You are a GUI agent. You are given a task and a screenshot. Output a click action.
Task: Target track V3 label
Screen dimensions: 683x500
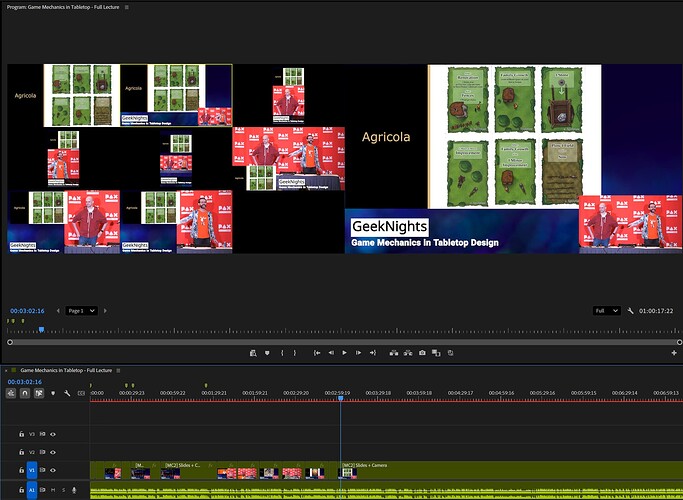31,434
